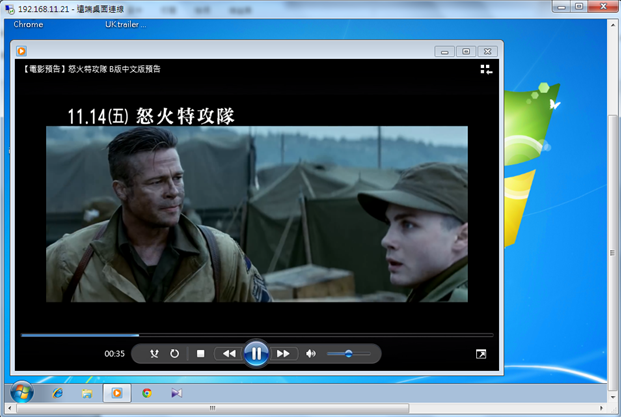Rewind using the previous button
Screen dimensions: 621x417
click(229, 353)
